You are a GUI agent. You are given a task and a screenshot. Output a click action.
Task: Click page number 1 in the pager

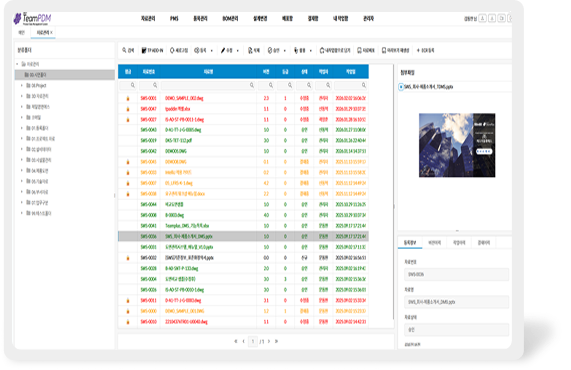tap(253, 341)
